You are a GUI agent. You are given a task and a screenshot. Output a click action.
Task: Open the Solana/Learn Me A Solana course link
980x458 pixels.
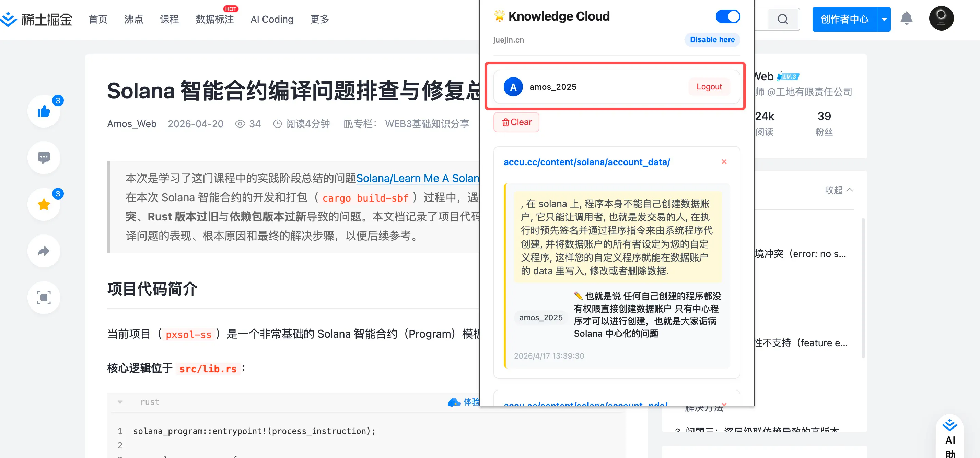point(418,178)
